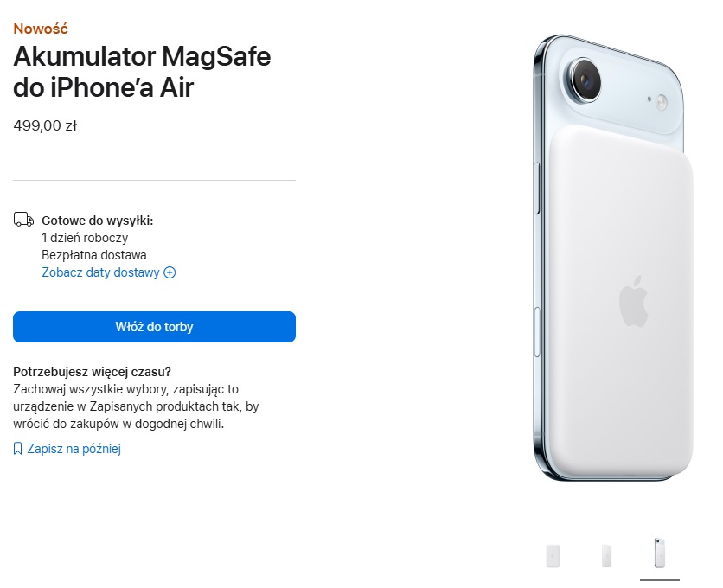Click the Gotowe do wysyłki heading
This screenshot has width=723, height=588.
(x=97, y=220)
